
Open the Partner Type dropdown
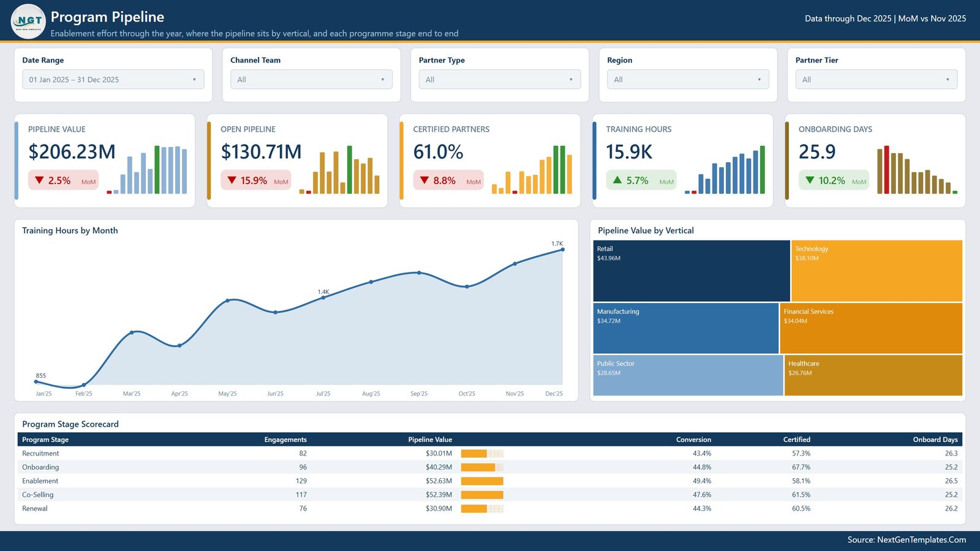pyautogui.click(x=500, y=80)
